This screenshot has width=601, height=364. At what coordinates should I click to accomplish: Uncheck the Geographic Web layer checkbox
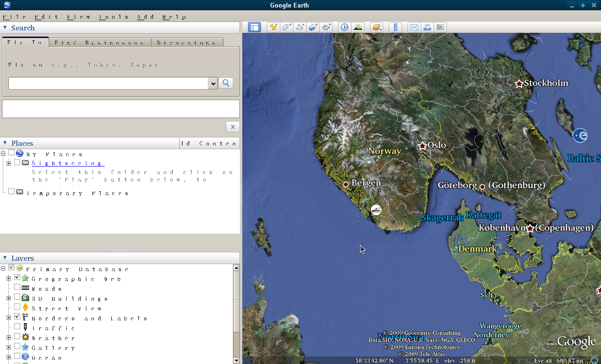tap(17, 278)
